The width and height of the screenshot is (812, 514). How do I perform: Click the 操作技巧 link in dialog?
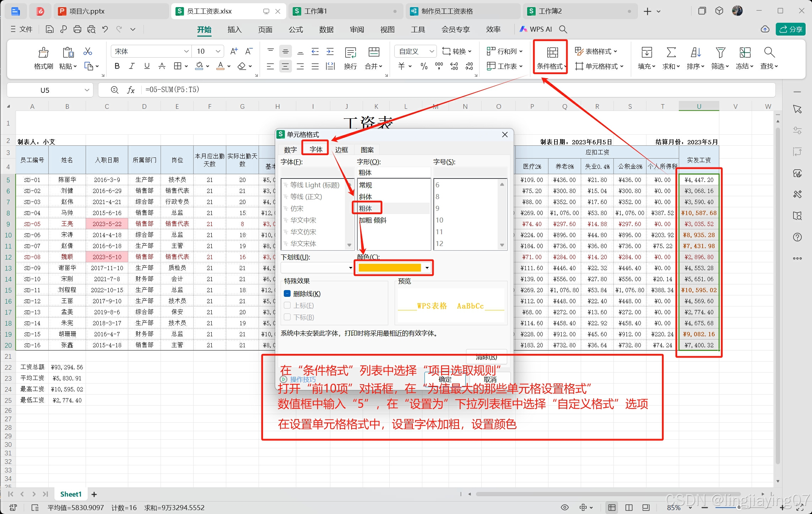[302, 379]
